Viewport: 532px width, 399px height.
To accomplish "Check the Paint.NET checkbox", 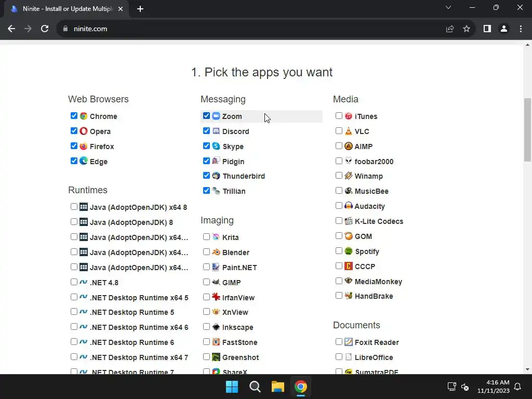I will [x=206, y=267].
